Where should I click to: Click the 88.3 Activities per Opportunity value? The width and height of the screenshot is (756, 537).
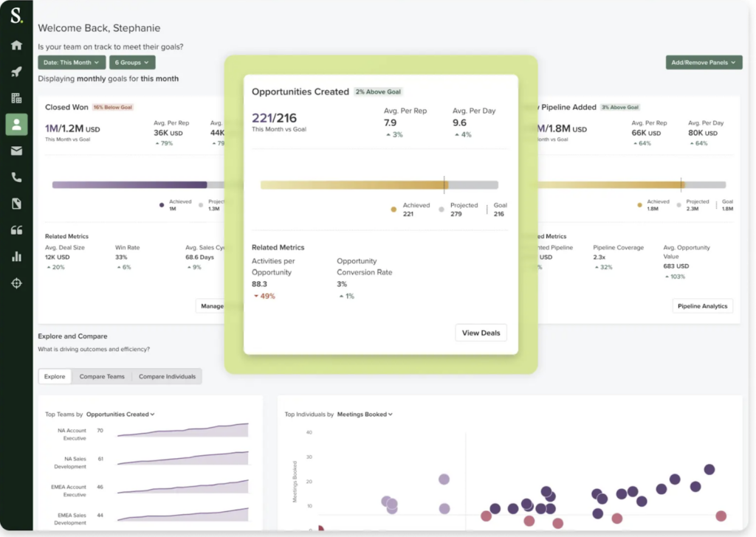pyautogui.click(x=259, y=284)
